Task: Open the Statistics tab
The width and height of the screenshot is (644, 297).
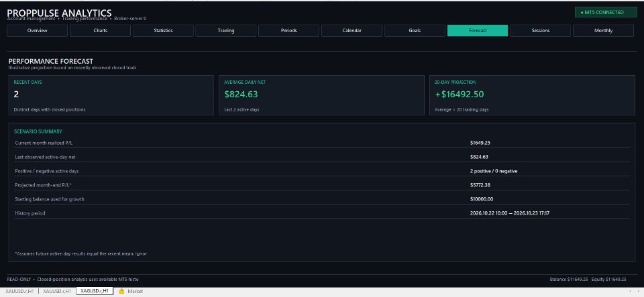Action: [x=163, y=30]
